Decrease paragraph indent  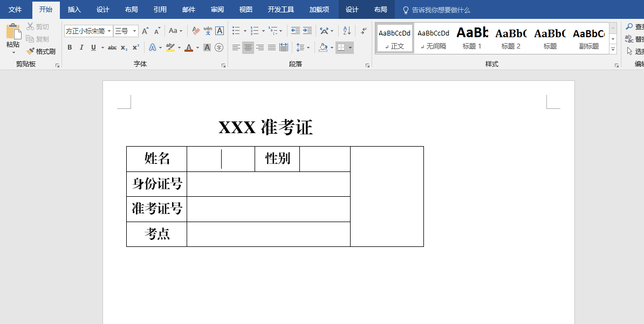coord(296,31)
